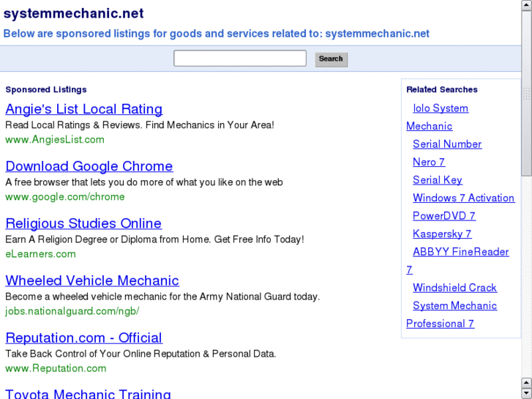The image size is (532, 399).
Task: Click the Sponsored Listings heading
Action: point(46,89)
